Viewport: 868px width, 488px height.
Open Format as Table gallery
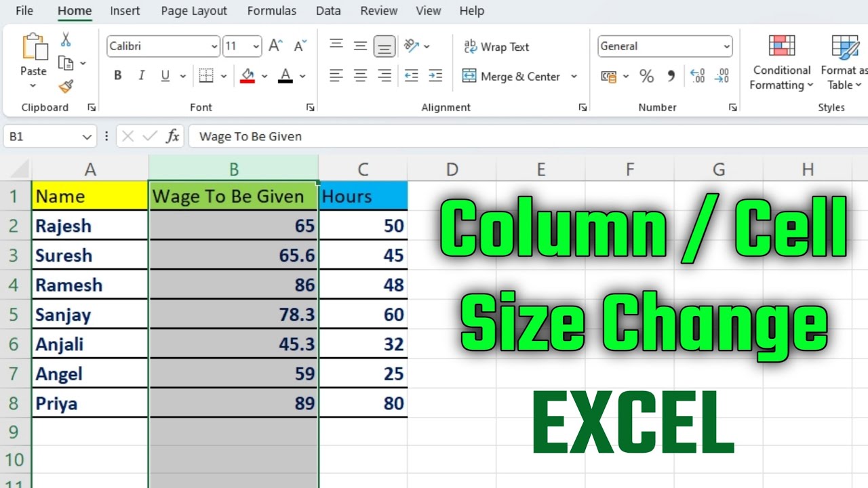[x=844, y=62]
